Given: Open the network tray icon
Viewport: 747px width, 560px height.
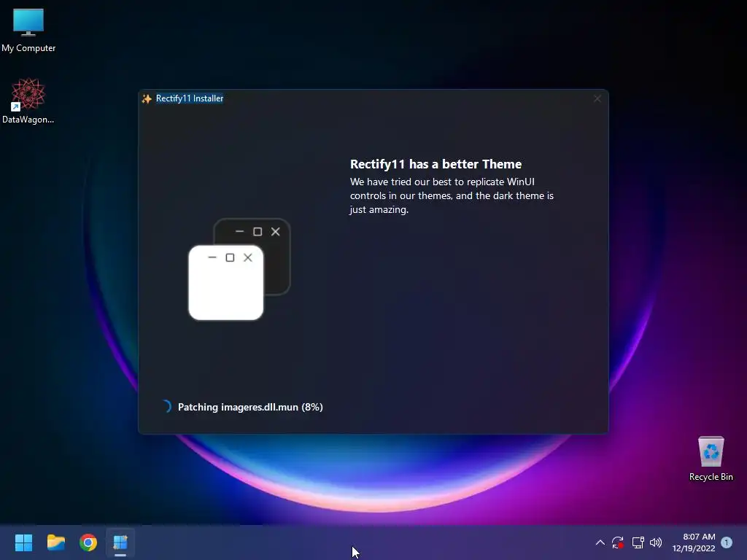Looking at the screenshot, I should (638, 542).
